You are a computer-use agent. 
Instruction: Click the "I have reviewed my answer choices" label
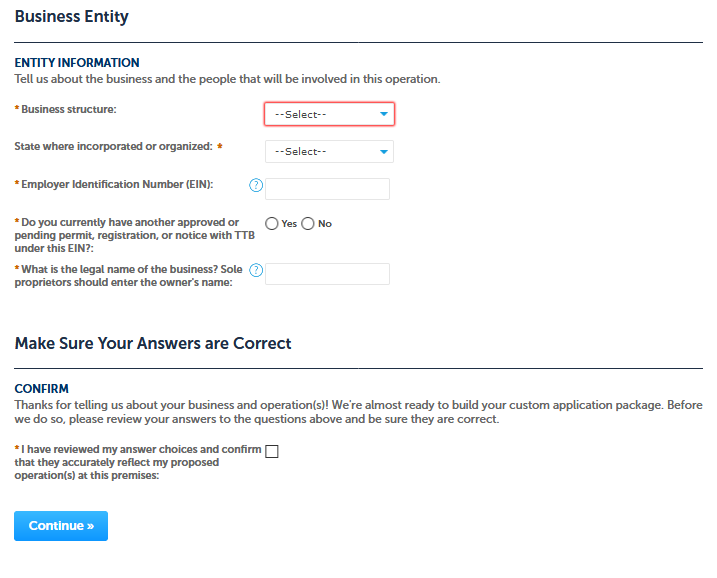(x=138, y=462)
